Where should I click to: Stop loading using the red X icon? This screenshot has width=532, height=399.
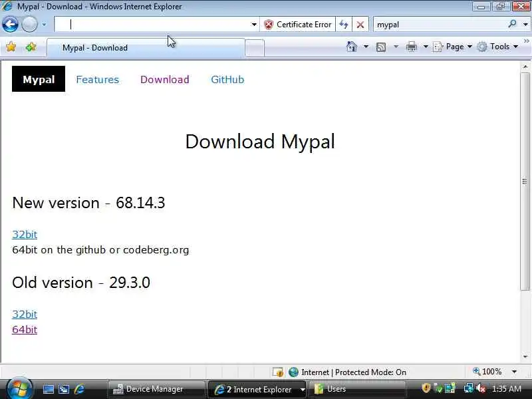pos(360,25)
